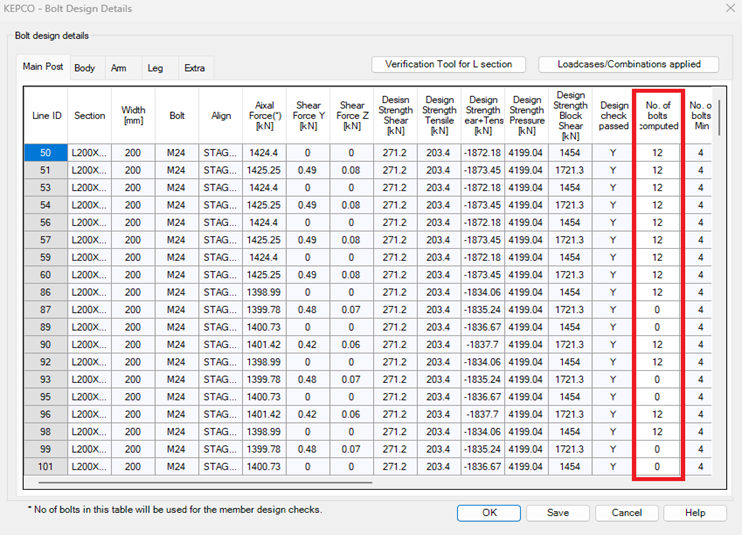Viewport: 742px width, 535px height.
Task: Open Verification Tool for L section
Action: click(448, 64)
